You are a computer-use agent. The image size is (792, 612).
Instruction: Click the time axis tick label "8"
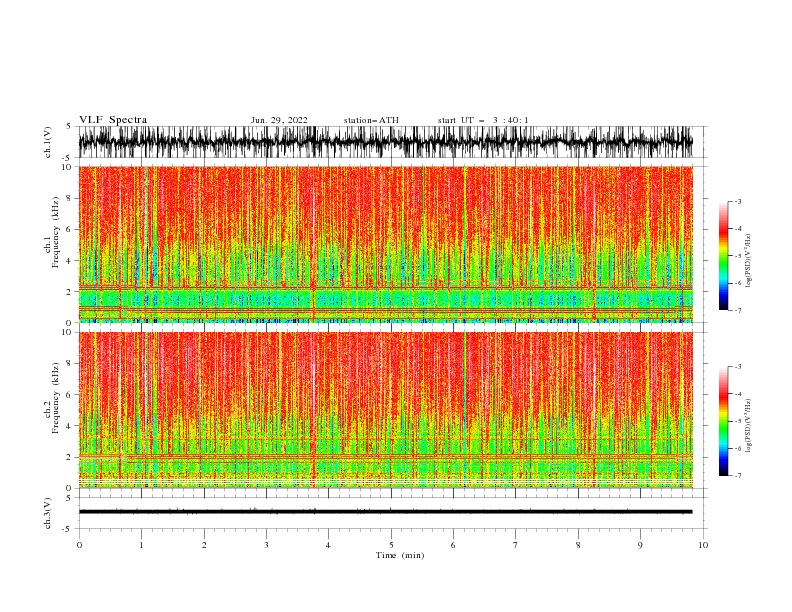click(578, 545)
